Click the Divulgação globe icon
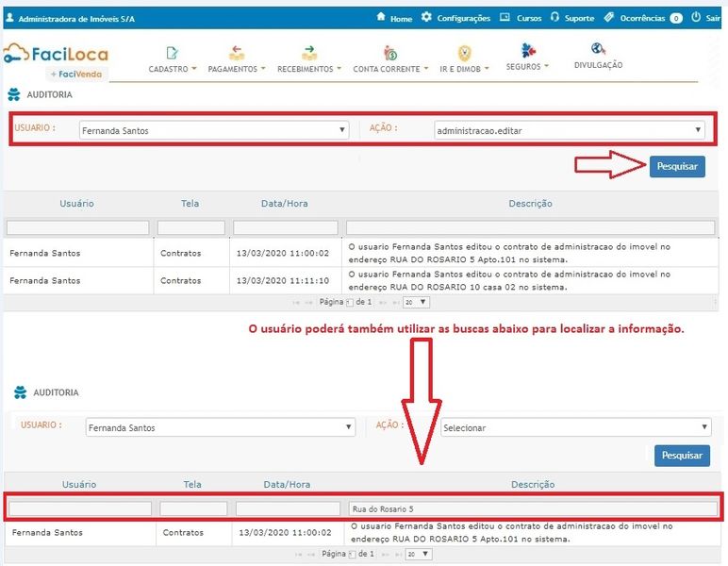The image size is (728, 566). (x=598, y=49)
